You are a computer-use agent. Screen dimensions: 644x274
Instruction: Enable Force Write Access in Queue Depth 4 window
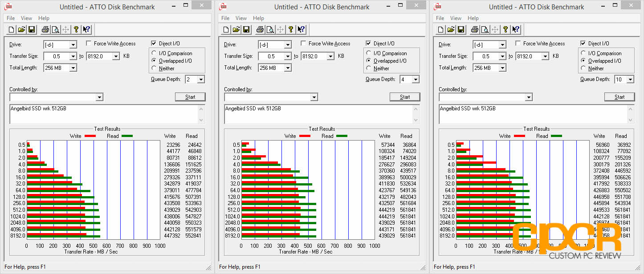[x=303, y=44]
